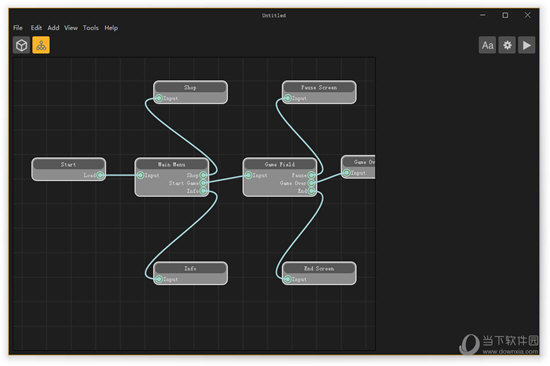The height and width of the screenshot is (366, 550).
Task: Click the Game Over output port on Game Field
Action: (x=311, y=183)
